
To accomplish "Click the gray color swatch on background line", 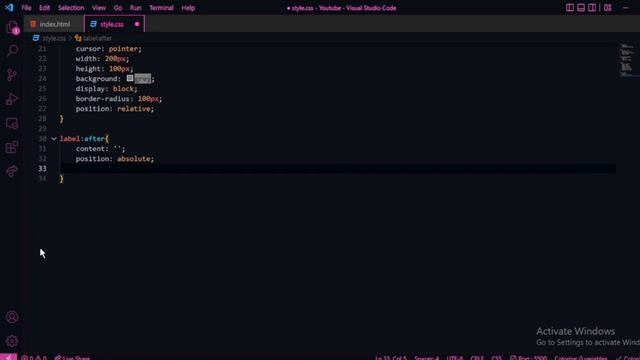I will (x=130, y=78).
